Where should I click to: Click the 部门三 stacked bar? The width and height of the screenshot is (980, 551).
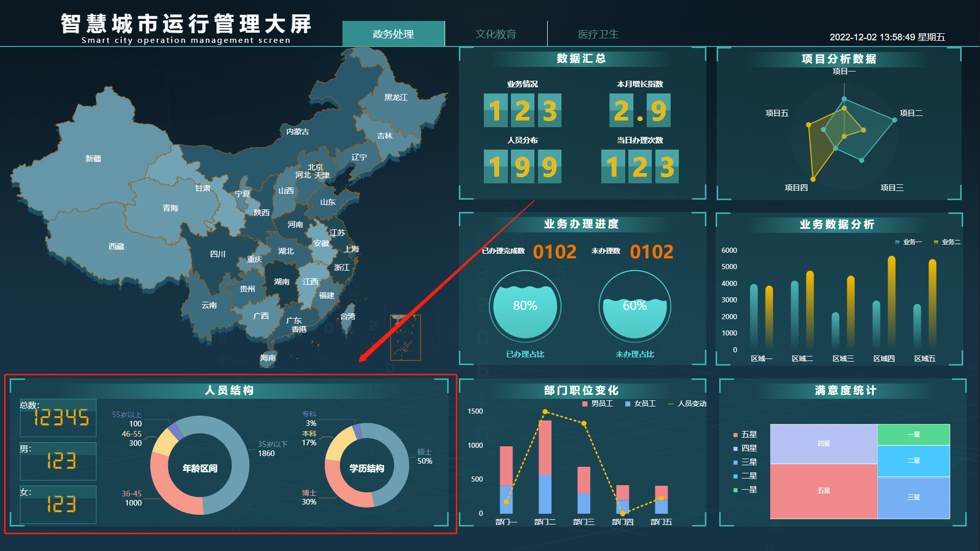coord(584,490)
